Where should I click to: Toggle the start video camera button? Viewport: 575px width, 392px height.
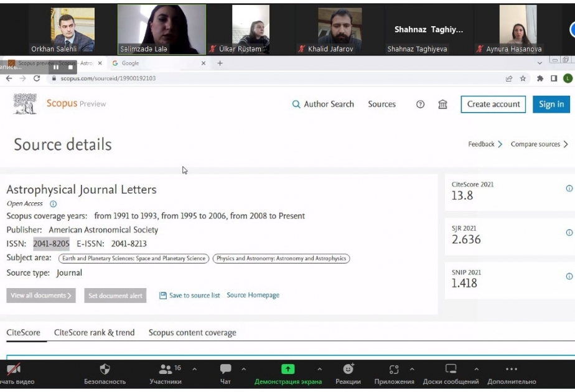coord(14,369)
